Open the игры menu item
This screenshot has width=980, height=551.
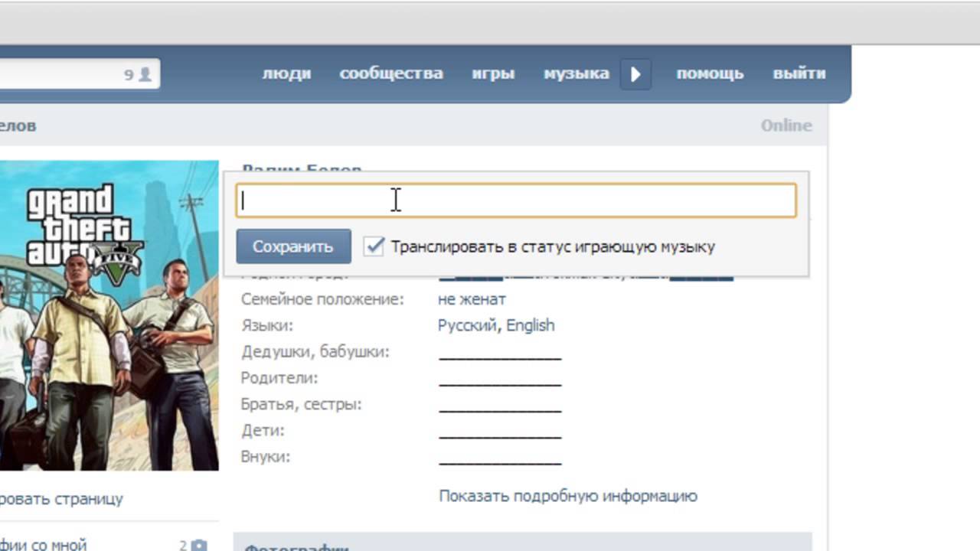pyautogui.click(x=493, y=73)
